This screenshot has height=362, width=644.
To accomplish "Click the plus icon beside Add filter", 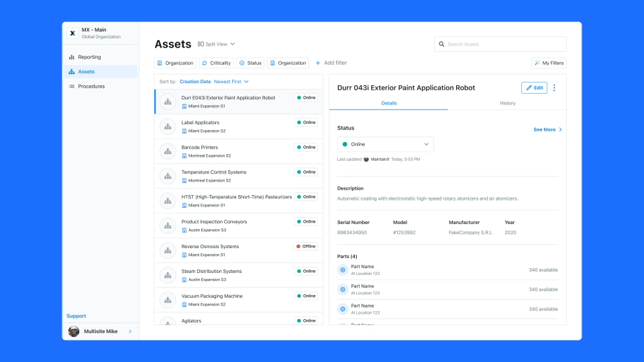I will pyautogui.click(x=317, y=63).
